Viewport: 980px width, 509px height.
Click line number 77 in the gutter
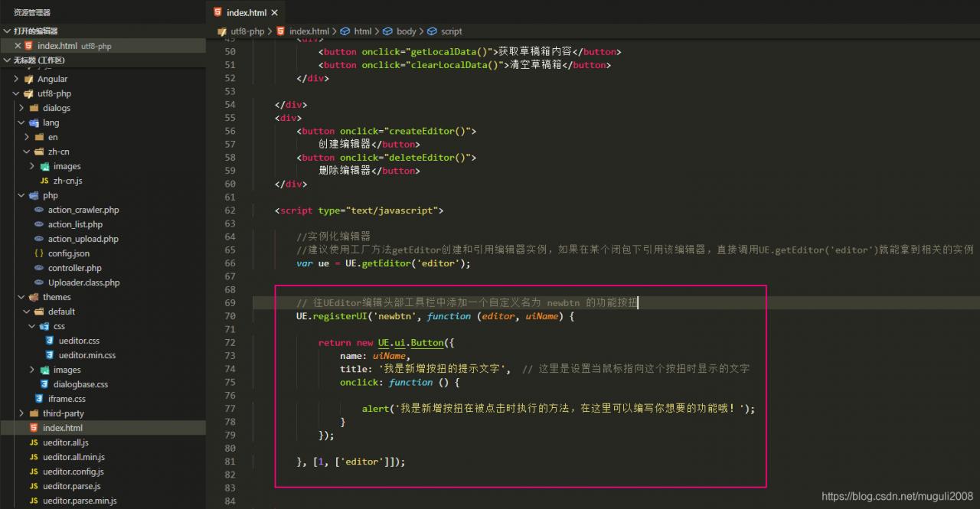[230, 409]
